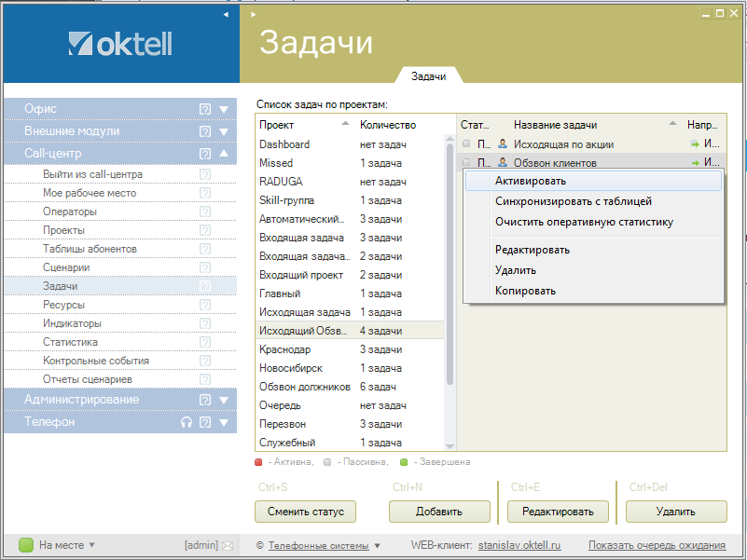Click the green На месте status icon

click(x=26, y=545)
